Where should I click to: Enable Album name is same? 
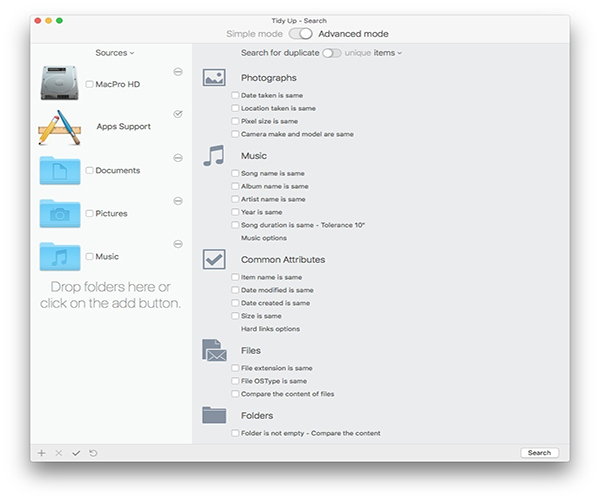pyautogui.click(x=235, y=186)
